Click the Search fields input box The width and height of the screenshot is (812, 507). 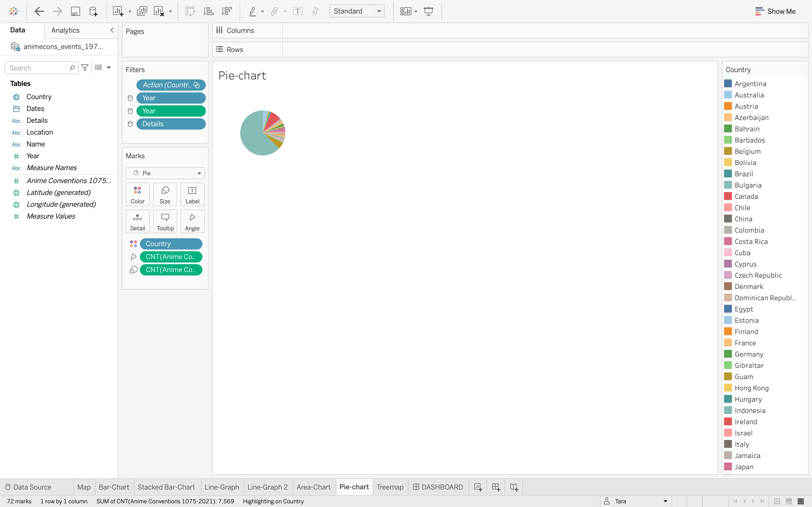point(37,68)
